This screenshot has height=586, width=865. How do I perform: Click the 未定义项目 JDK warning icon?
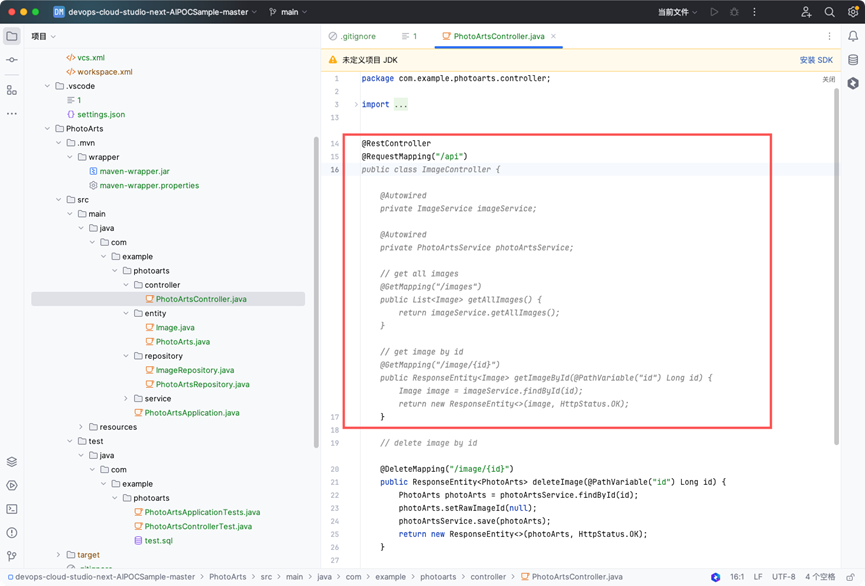[x=333, y=60]
